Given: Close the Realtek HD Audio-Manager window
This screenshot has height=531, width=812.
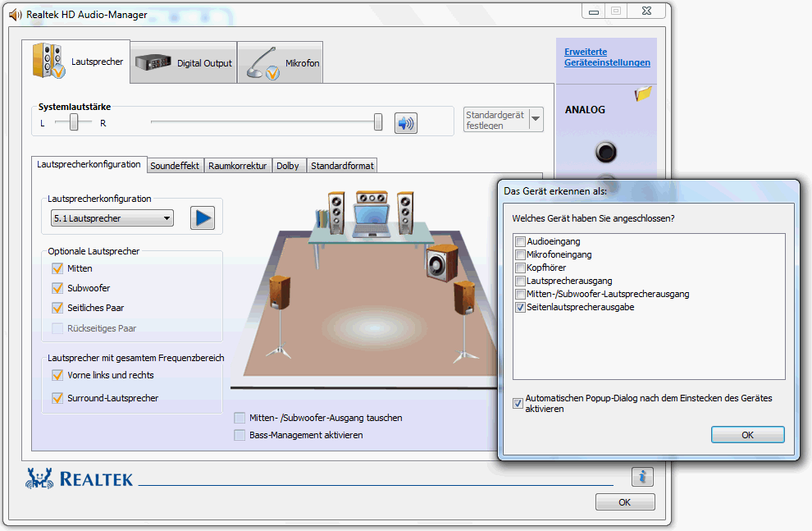Looking at the screenshot, I should [646, 11].
